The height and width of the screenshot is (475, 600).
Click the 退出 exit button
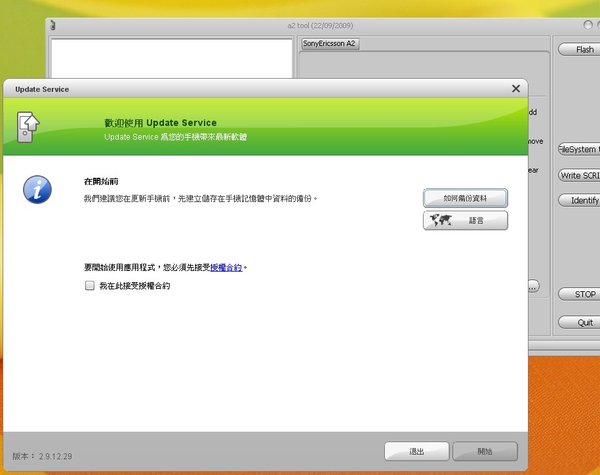pyautogui.click(x=417, y=452)
